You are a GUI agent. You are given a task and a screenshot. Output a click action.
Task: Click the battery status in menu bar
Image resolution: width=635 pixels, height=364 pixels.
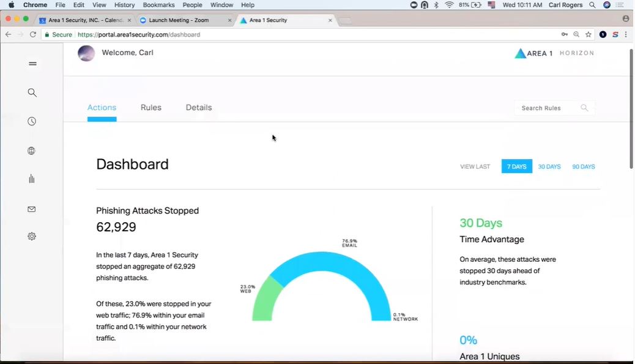click(x=470, y=5)
